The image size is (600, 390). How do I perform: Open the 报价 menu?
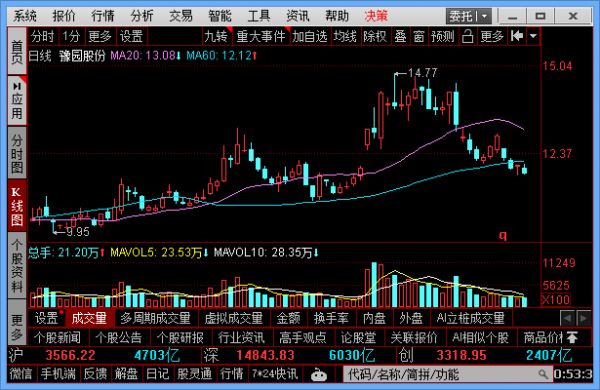coord(64,16)
